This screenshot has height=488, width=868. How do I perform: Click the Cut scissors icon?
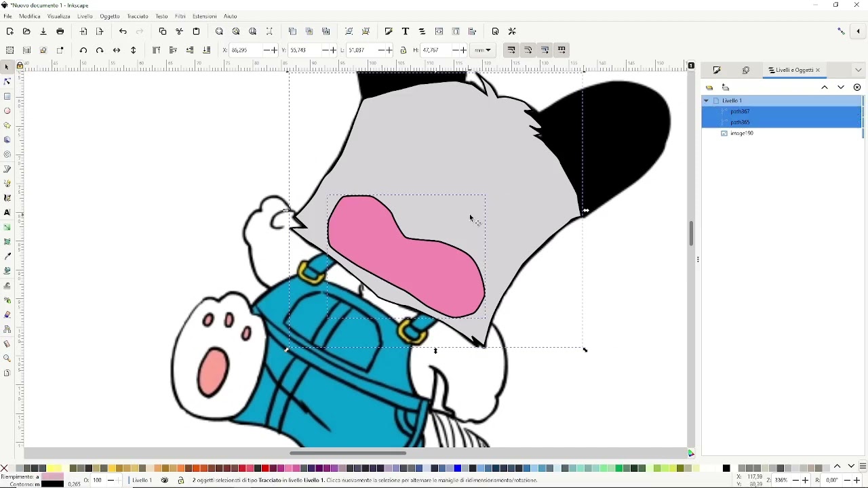click(x=180, y=32)
